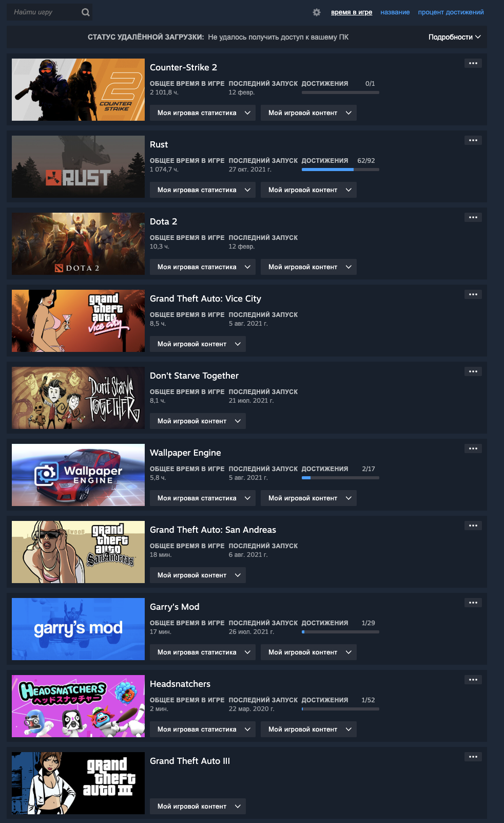504x823 pixels.
Task: Expand Мой игровой контент for Vice City
Action: coord(198,344)
